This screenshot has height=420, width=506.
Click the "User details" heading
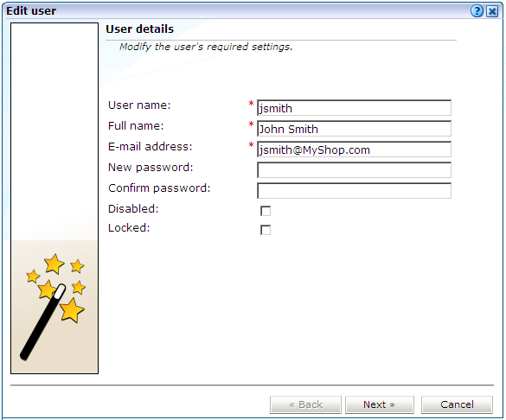click(140, 29)
